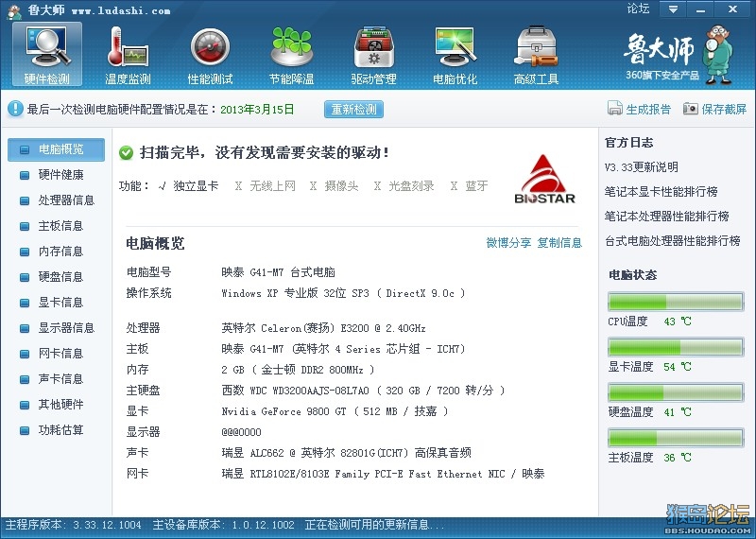Click the 2013年3月15日 detection date
Screen dimensions: 756x539
[x=257, y=110]
